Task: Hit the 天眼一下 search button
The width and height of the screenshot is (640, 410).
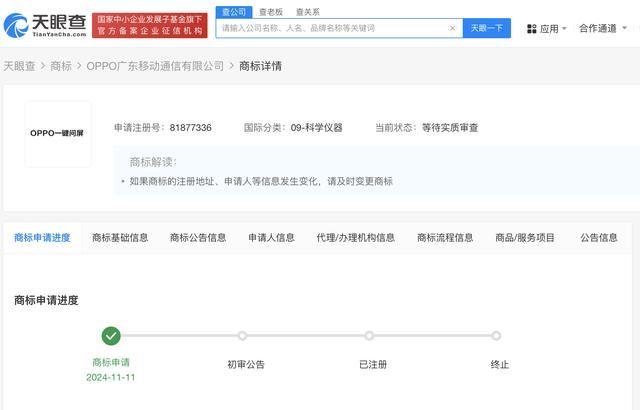Action: (x=487, y=28)
